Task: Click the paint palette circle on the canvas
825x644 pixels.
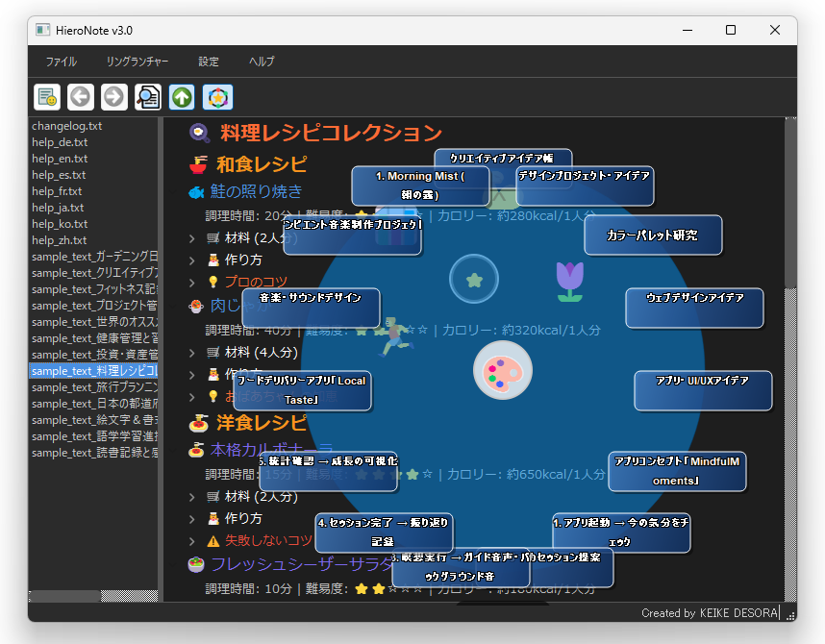Action: [x=501, y=369]
